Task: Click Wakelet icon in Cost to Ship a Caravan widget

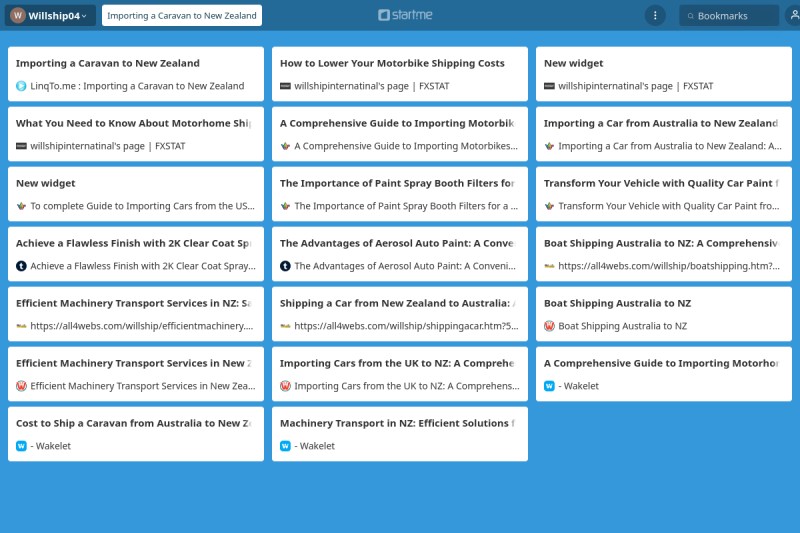Action: tap(21, 446)
